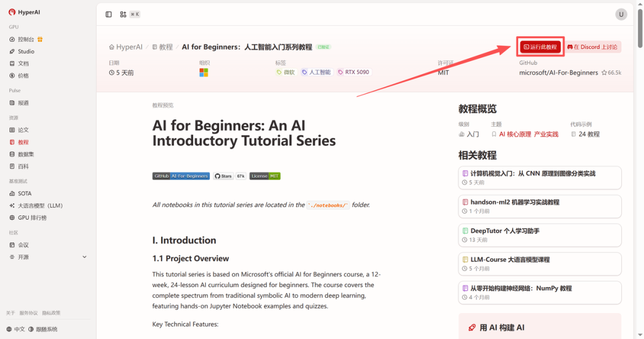Click the 用 AI 构建 AI banner
This screenshot has width=644, height=339.
(540, 327)
